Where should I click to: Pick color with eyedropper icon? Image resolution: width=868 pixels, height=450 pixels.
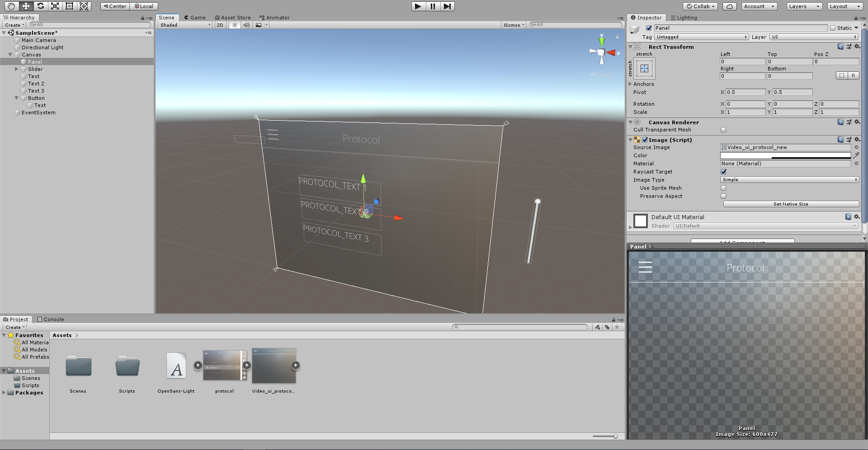[x=856, y=155]
